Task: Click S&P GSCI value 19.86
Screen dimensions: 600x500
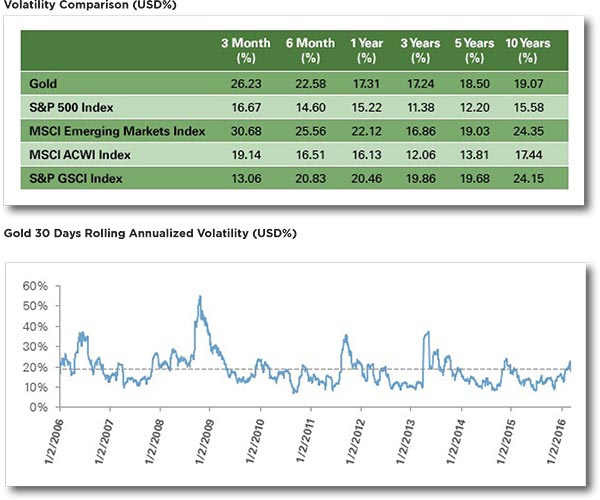Action: coord(421,179)
